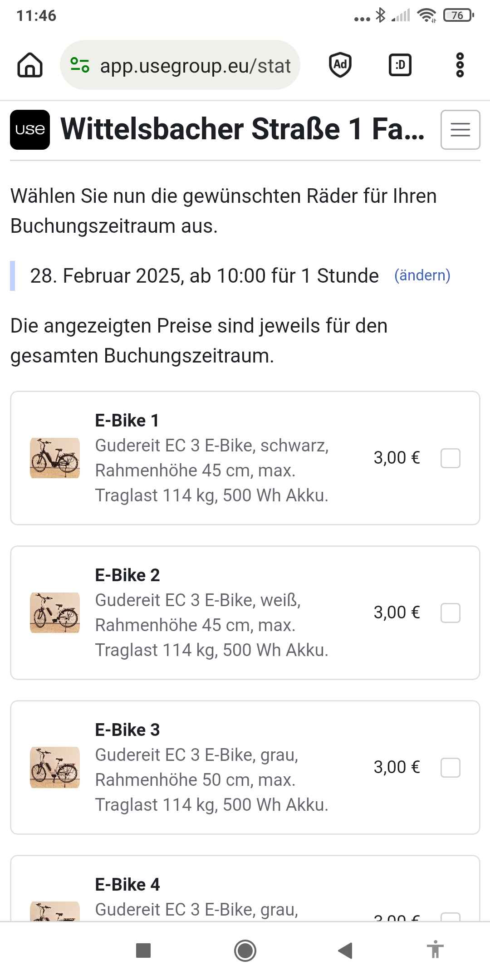
Task: Tap the 'E-Bike 4' title
Action: [x=127, y=885]
